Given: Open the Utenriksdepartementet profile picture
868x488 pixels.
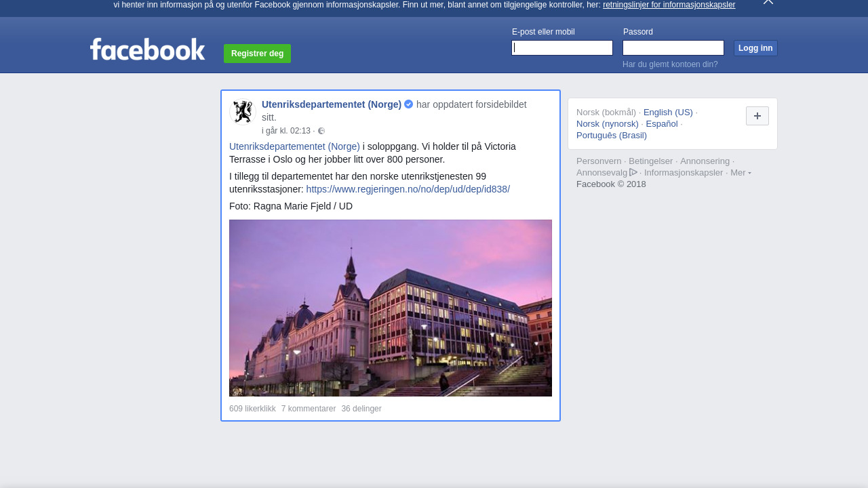Looking at the screenshot, I should tap(243, 112).
